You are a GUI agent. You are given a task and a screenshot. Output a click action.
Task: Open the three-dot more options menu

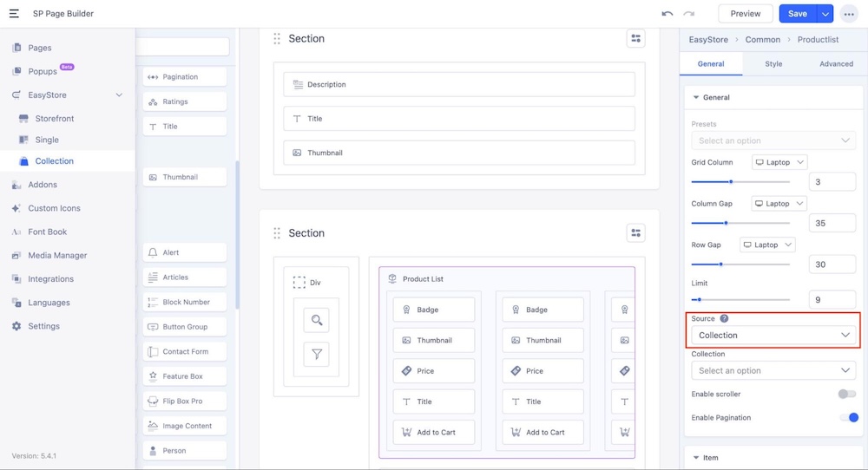click(849, 14)
